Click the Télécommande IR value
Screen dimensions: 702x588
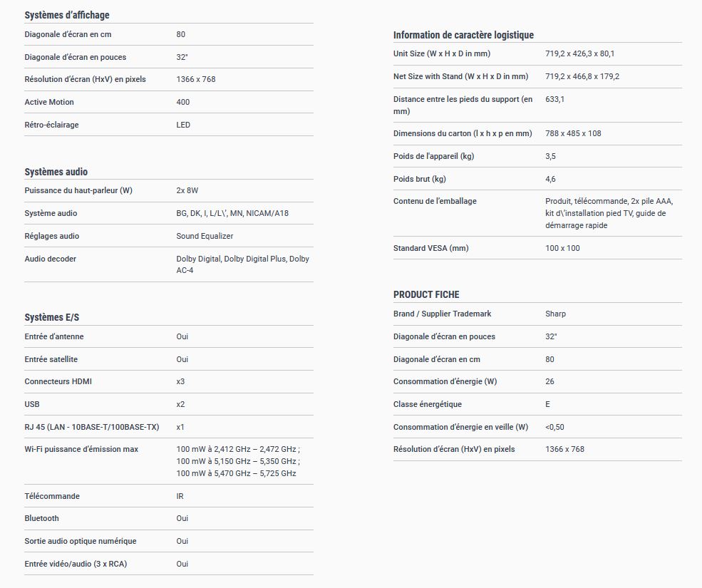click(180, 496)
